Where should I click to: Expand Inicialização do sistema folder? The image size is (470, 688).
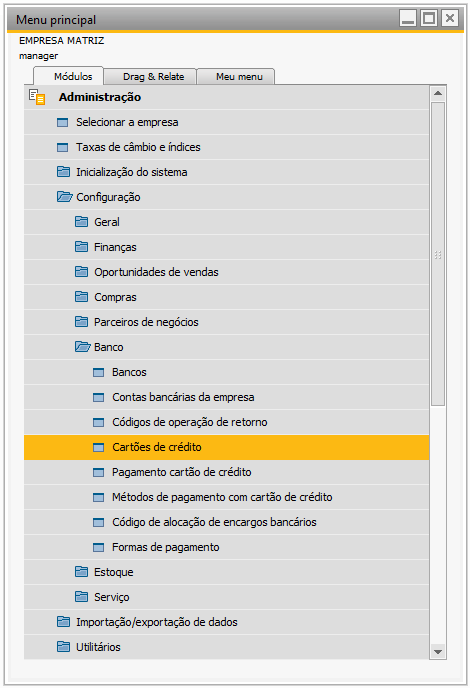63,172
